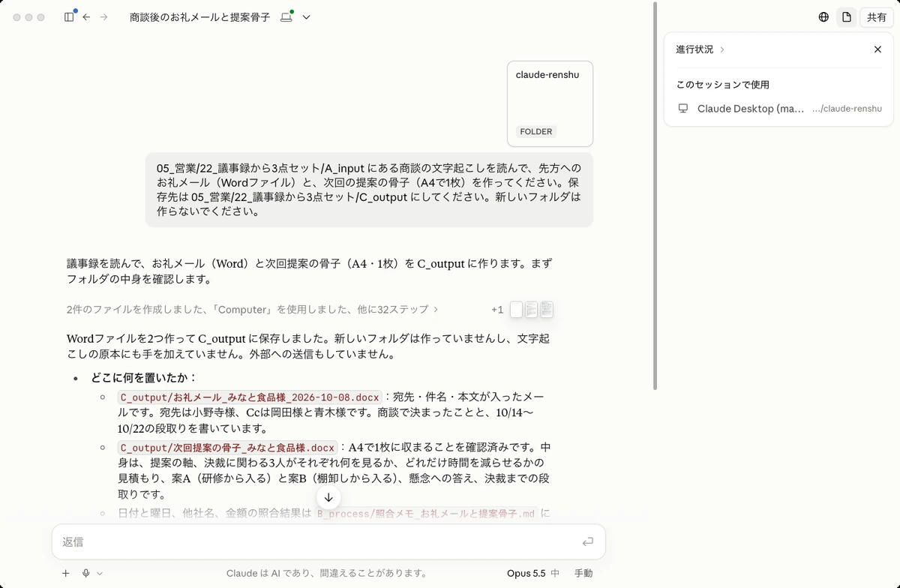Open the middle document thumbnail
The height and width of the screenshot is (588, 900).
531,309
